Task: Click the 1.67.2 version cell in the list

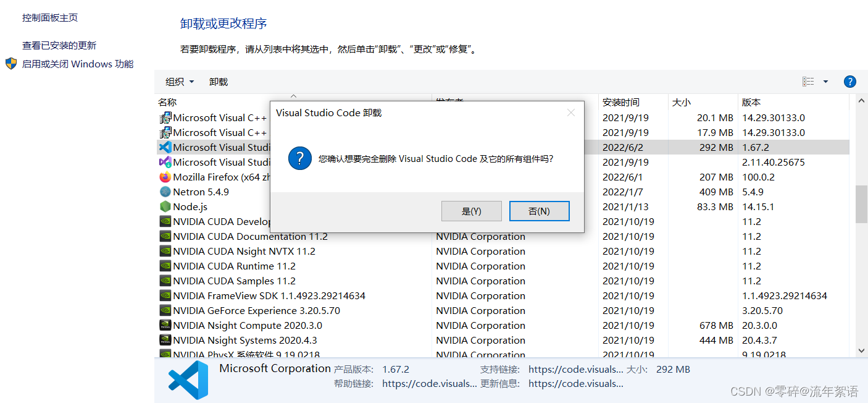Action: [x=756, y=147]
